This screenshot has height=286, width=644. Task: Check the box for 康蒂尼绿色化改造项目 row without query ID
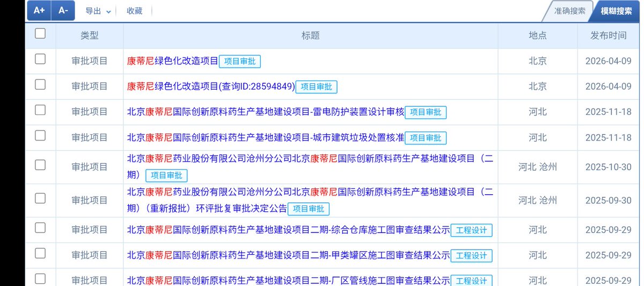coord(40,60)
